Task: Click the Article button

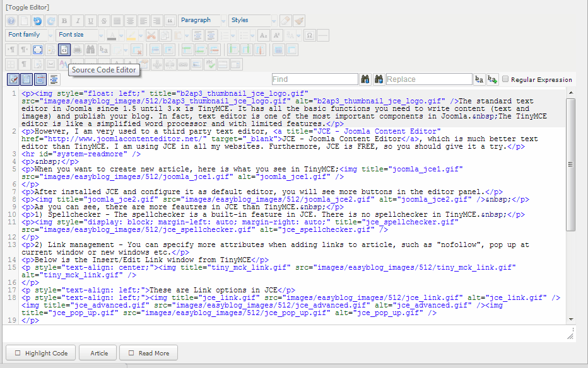Action: pyautogui.click(x=98, y=353)
